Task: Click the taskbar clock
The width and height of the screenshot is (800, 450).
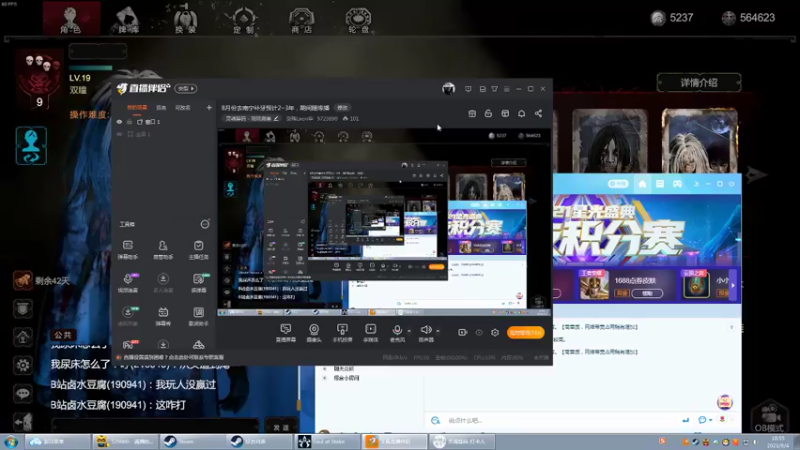Action: click(778, 442)
